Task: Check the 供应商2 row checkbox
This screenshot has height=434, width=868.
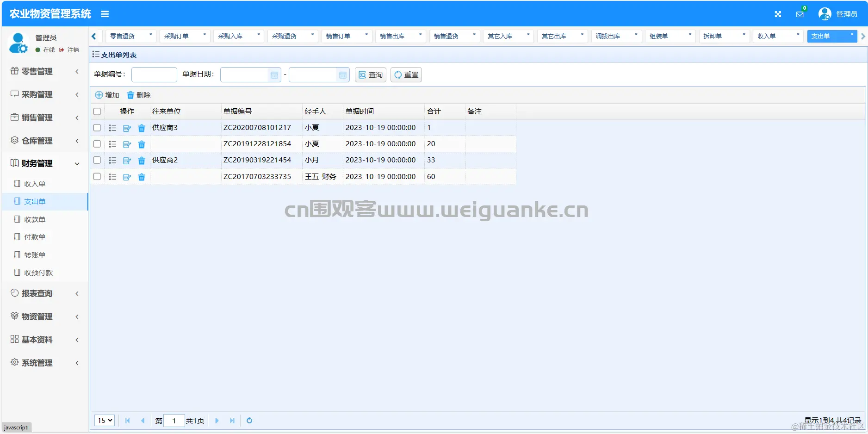Action: (x=97, y=160)
